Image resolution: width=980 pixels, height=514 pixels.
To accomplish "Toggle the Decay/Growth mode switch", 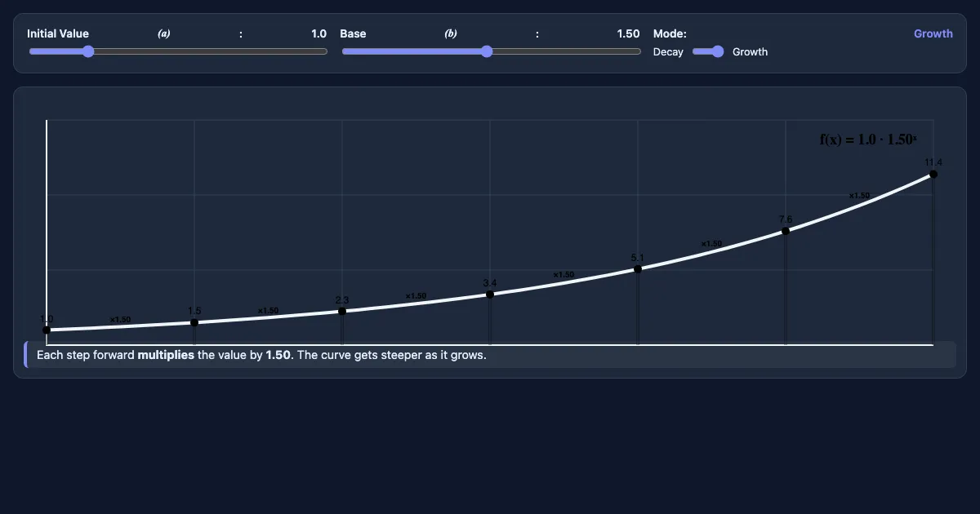I will [x=708, y=51].
